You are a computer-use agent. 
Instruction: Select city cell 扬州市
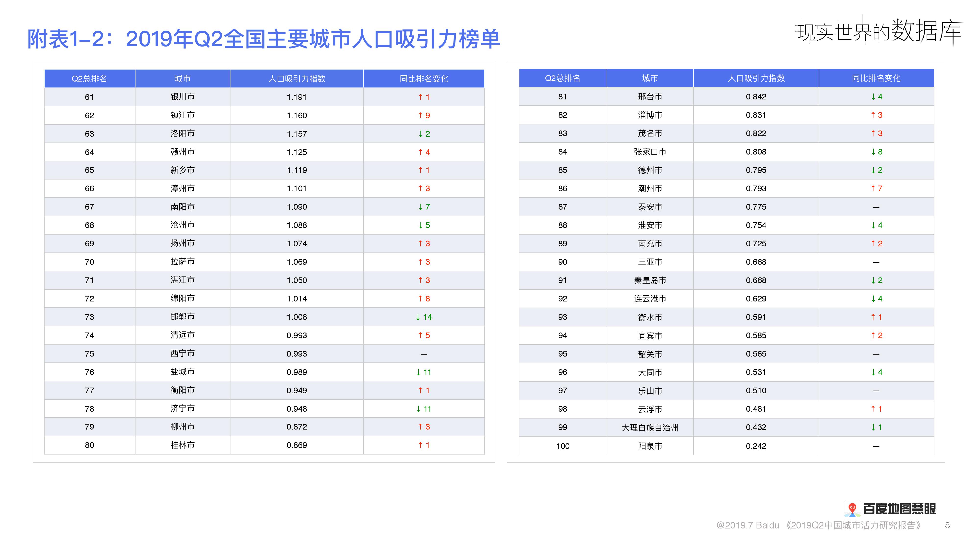pyautogui.click(x=183, y=243)
